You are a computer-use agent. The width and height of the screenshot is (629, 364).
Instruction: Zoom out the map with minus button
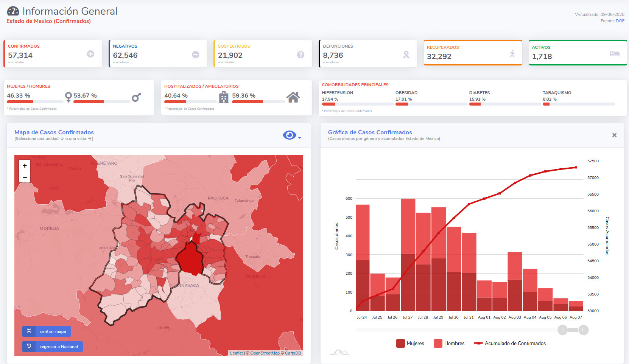tap(25, 177)
